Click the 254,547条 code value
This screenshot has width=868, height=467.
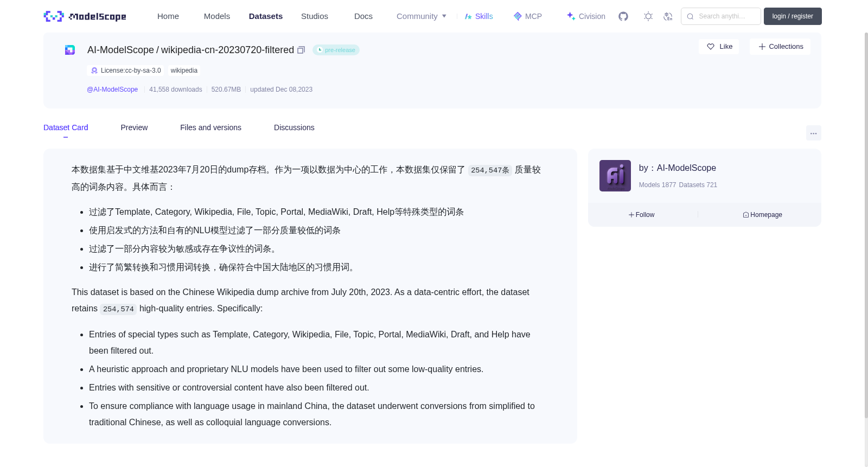click(490, 170)
